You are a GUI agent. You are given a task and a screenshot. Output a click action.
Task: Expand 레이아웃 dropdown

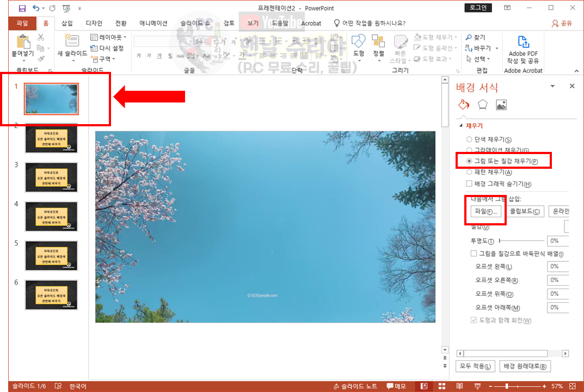pyautogui.click(x=108, y=37)
